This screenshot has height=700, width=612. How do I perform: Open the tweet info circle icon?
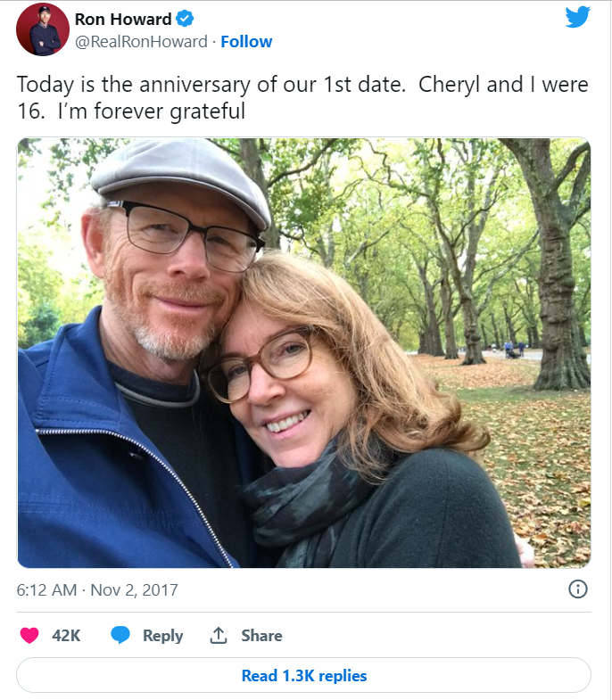(577, 589)
